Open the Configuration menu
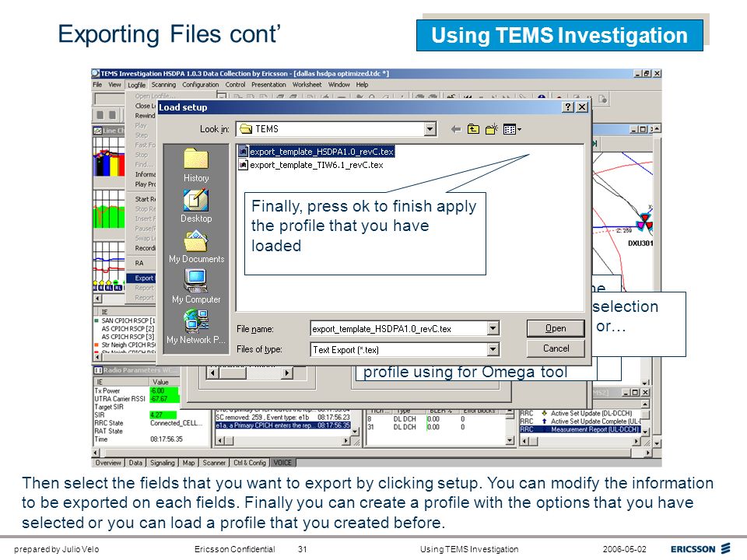 point(200,85)
